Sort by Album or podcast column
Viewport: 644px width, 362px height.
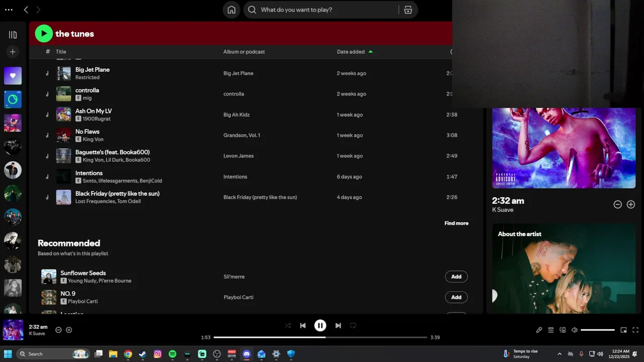click(244, 52)
